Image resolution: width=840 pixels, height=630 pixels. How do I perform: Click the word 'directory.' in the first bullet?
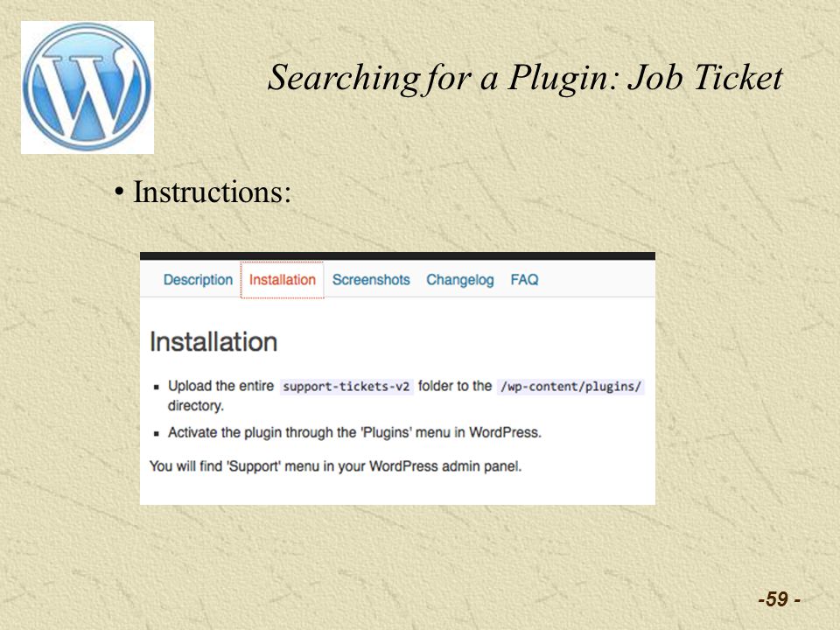point(195,405)
